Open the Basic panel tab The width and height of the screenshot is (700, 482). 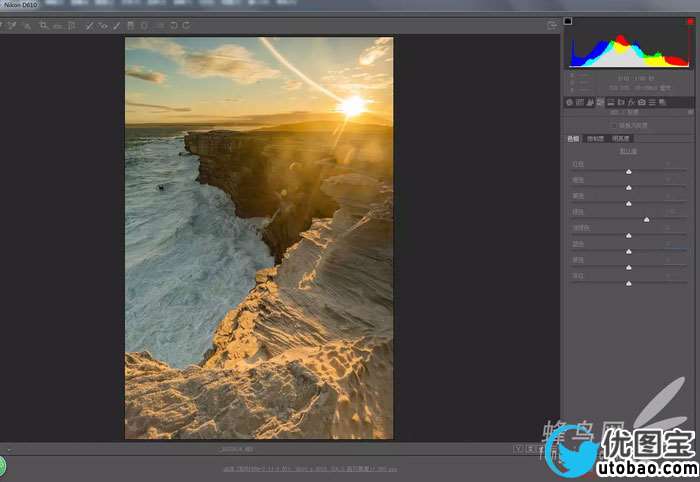(569, 102)
